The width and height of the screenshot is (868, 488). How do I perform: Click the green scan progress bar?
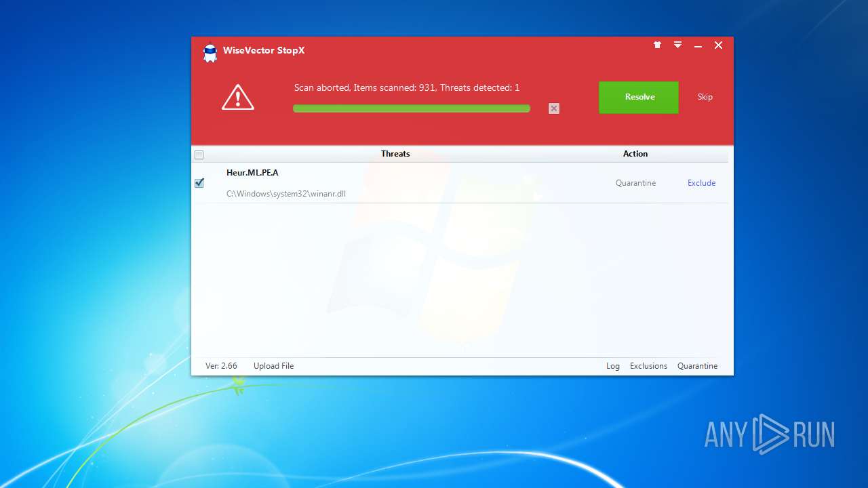click(412, 108)
